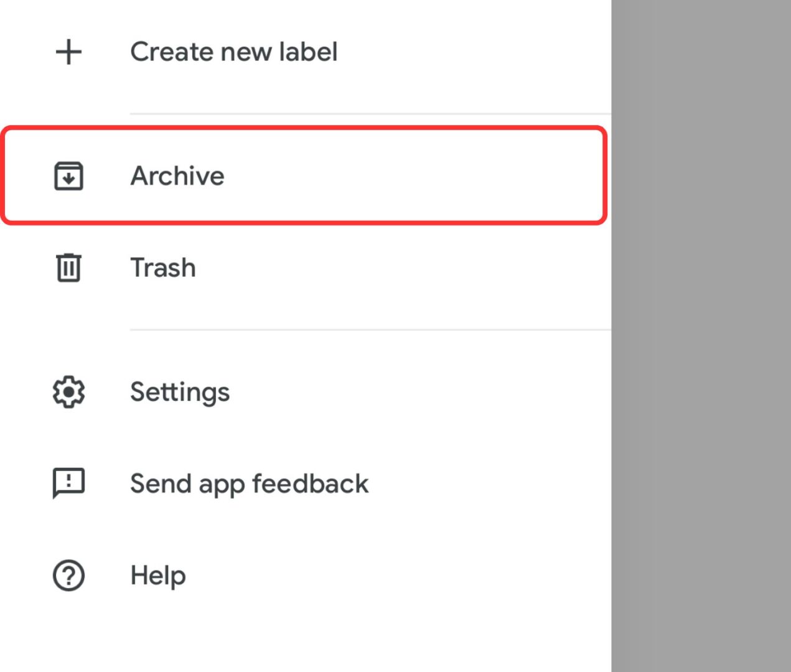Click the highlighted Archive menu row
Viewport: 791px width, 672px height.
click(305, 176)
